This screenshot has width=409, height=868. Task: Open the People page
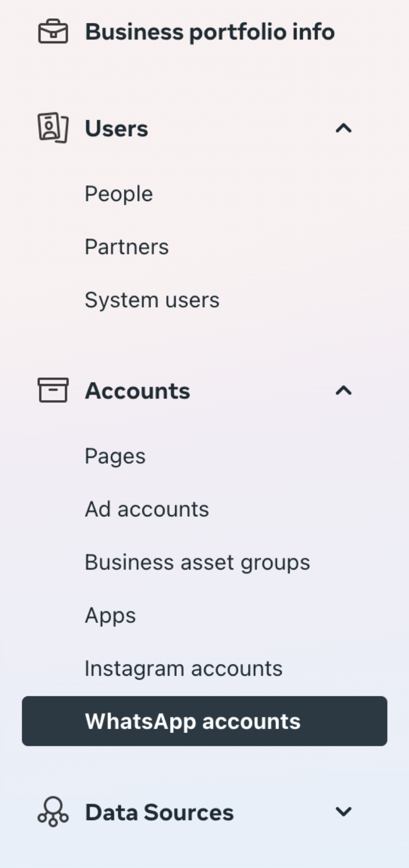(118, 194)
